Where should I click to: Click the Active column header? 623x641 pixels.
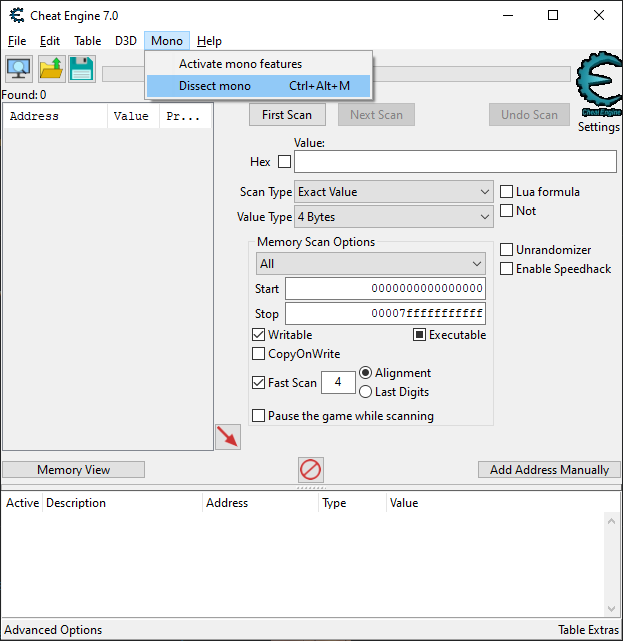click(x=22, y=503)
